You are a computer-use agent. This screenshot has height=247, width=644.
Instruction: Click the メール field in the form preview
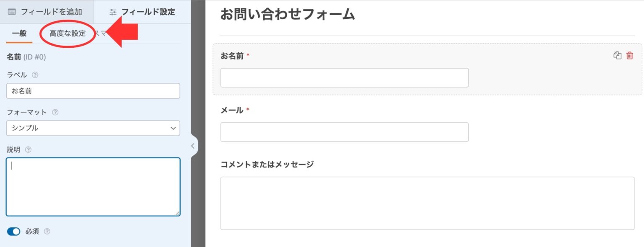[x=344, y=131]
